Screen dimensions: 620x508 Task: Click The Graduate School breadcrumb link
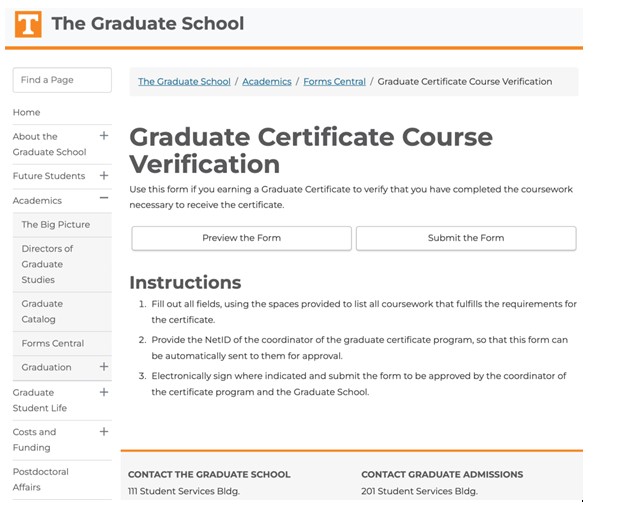pyautogui.click(x=184, y=82)
